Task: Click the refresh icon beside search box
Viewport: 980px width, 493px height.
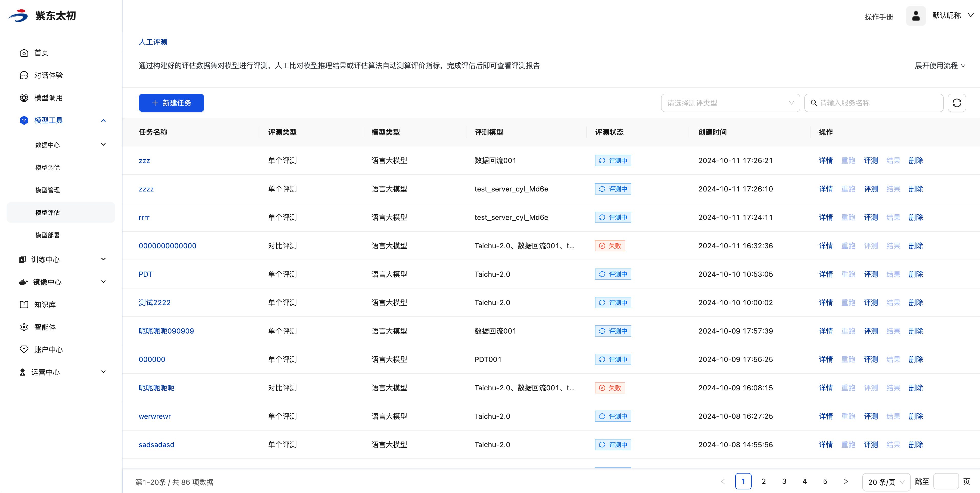Action: click(x=956, y=103)
